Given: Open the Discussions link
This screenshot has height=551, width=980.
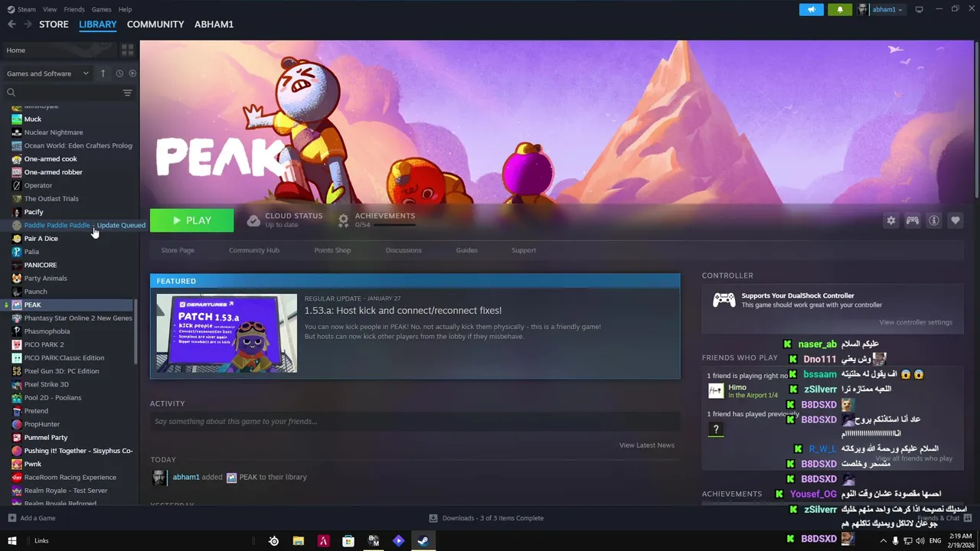Looking at the screenshot, I should click(403, 250).
